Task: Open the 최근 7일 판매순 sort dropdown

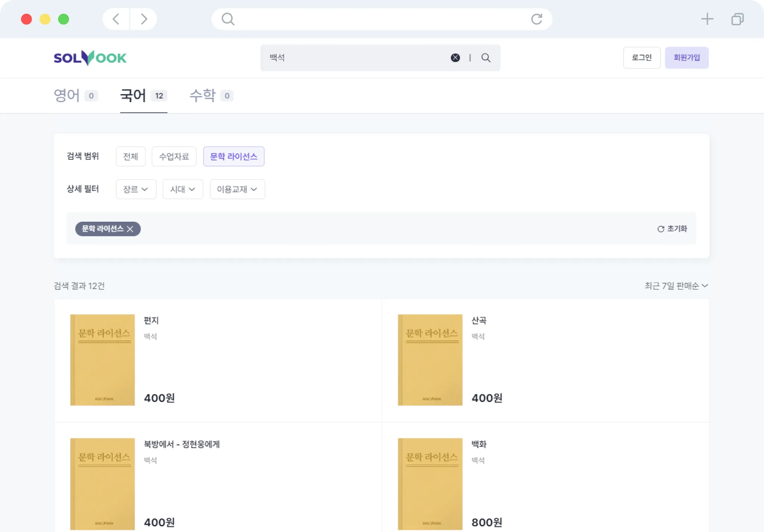Action: tap(676, 286)
